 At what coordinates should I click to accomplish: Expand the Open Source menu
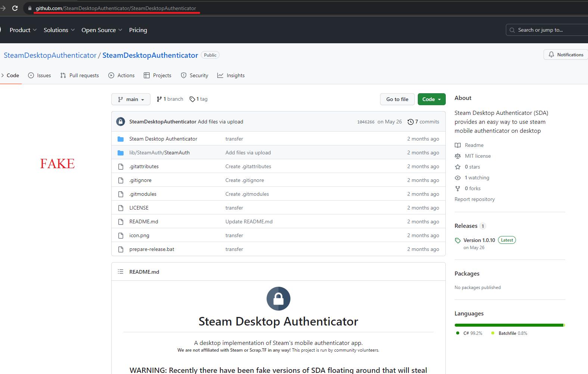click(x=102, y=30)
